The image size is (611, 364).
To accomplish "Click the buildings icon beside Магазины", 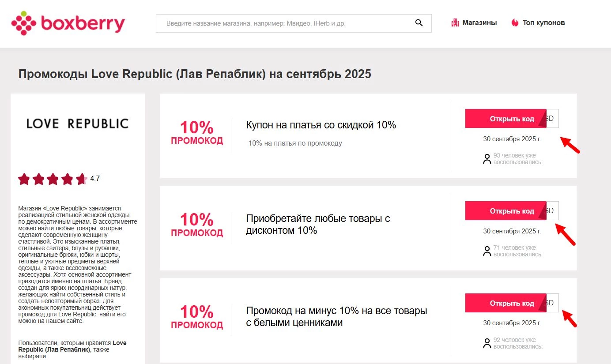I will click(x=455, y=22).
